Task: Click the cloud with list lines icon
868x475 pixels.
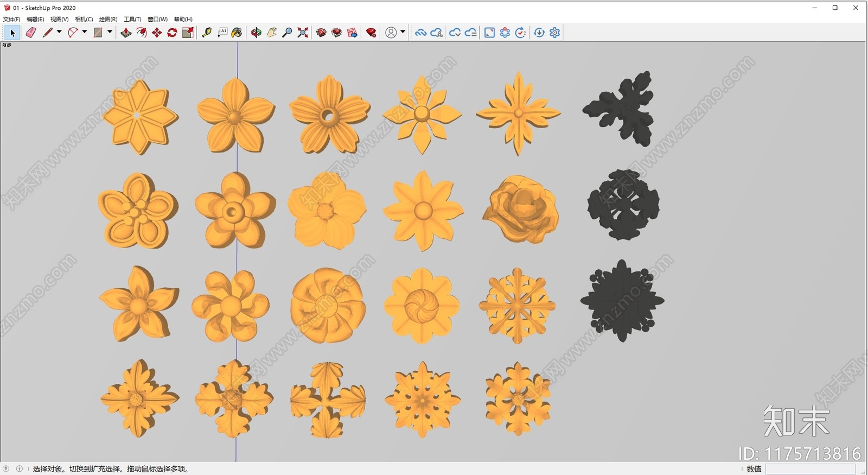Action: [471, 33]
